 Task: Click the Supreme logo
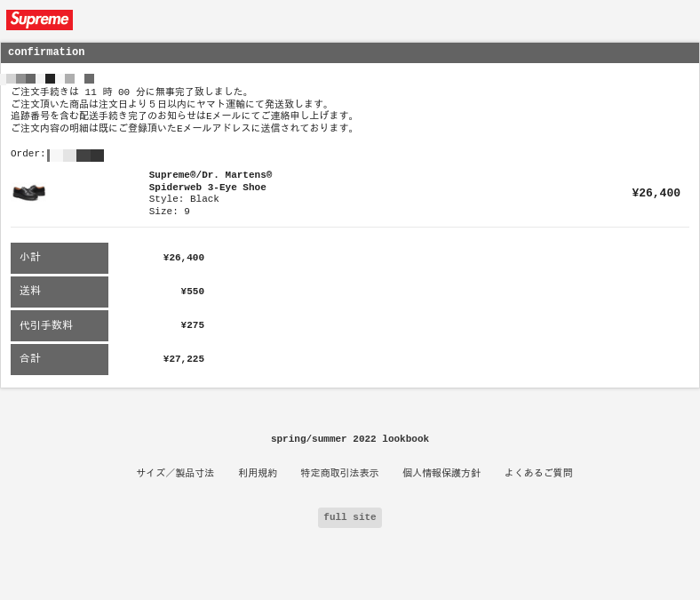pos(39,20)
